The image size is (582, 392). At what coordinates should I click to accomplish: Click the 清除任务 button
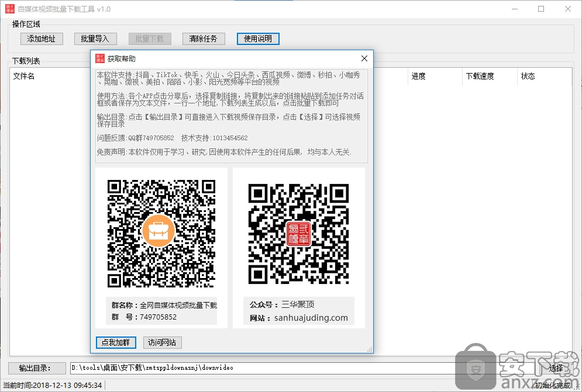coord(204,39)
